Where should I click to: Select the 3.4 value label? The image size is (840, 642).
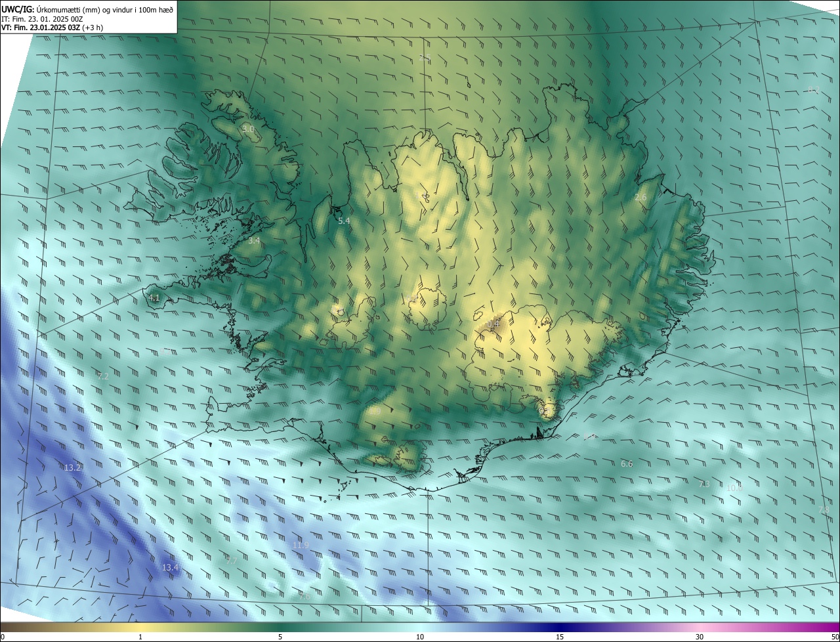click(254, 241)
